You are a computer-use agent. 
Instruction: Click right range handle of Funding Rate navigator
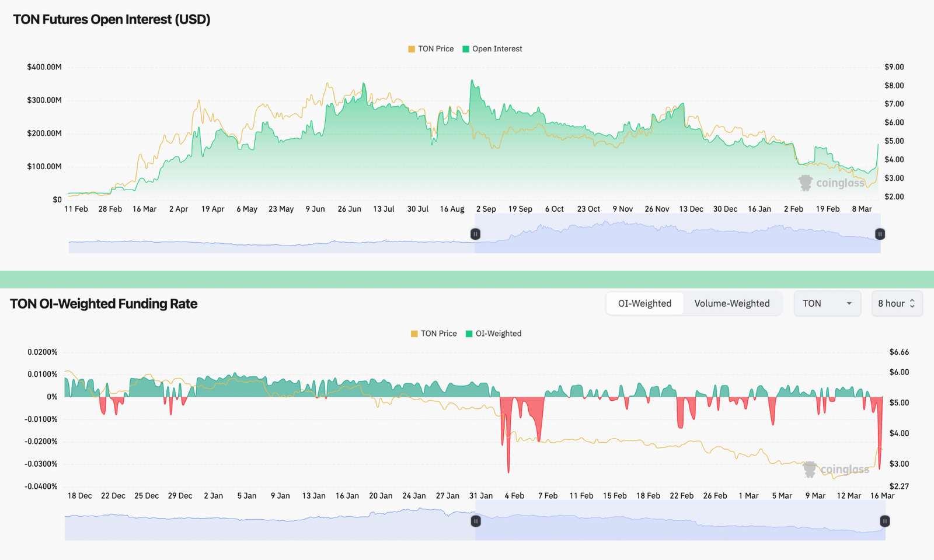click(885, 521)
